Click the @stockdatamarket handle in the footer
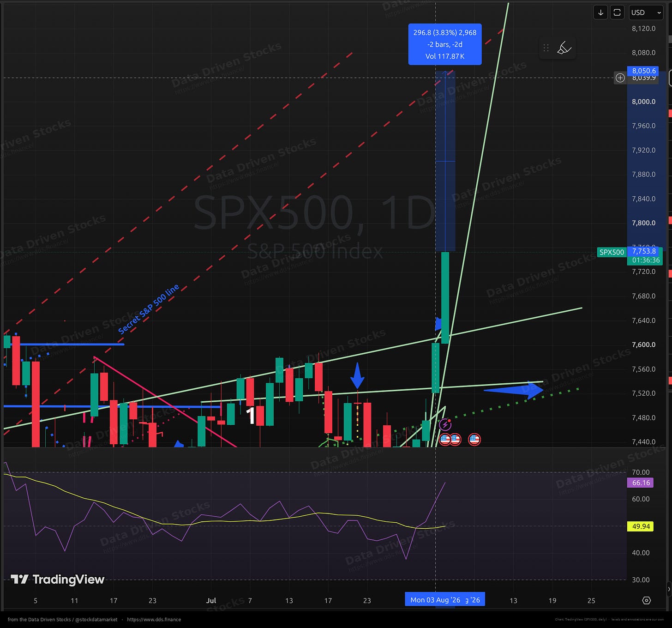Screen dimensions: 672x628 (x=96, y=620)
